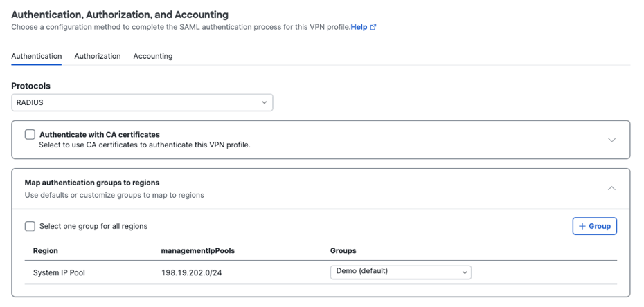Expand the CA certificates panel chevron

[x=611, y=140]
